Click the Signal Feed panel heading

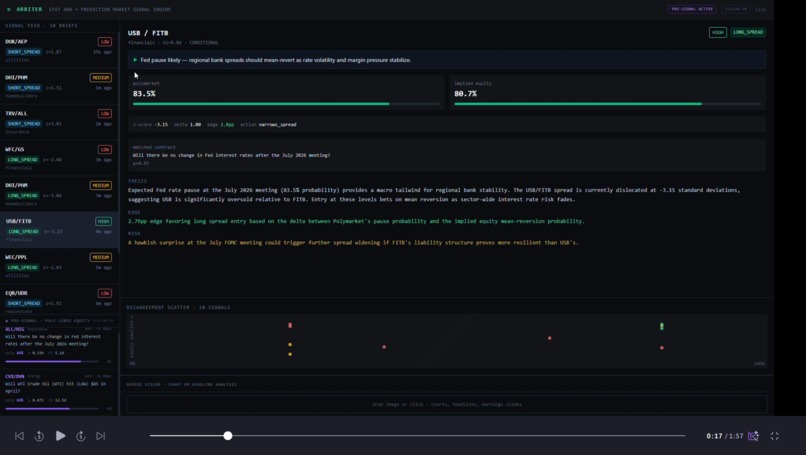41,25
